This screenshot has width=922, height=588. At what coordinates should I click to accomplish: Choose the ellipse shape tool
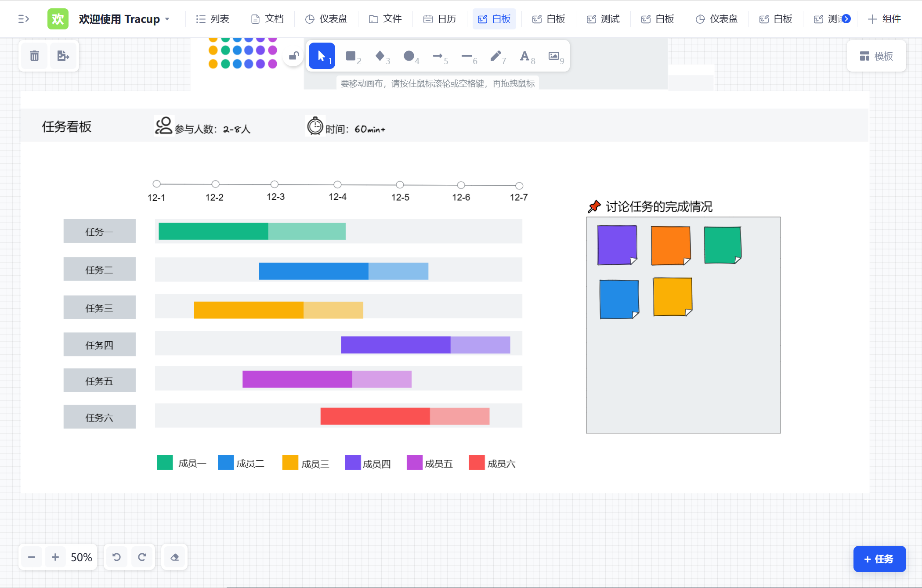(x=409, y=56)
